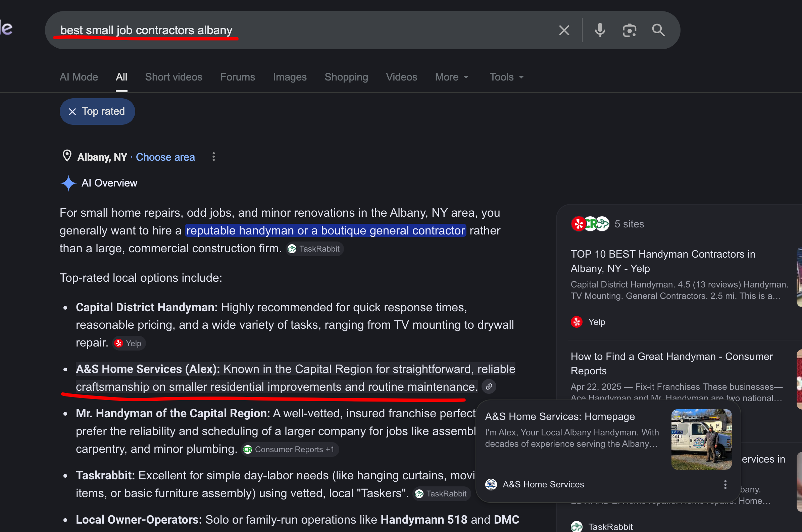
Task: Open Google Lens image search icon
Action: 629,31
